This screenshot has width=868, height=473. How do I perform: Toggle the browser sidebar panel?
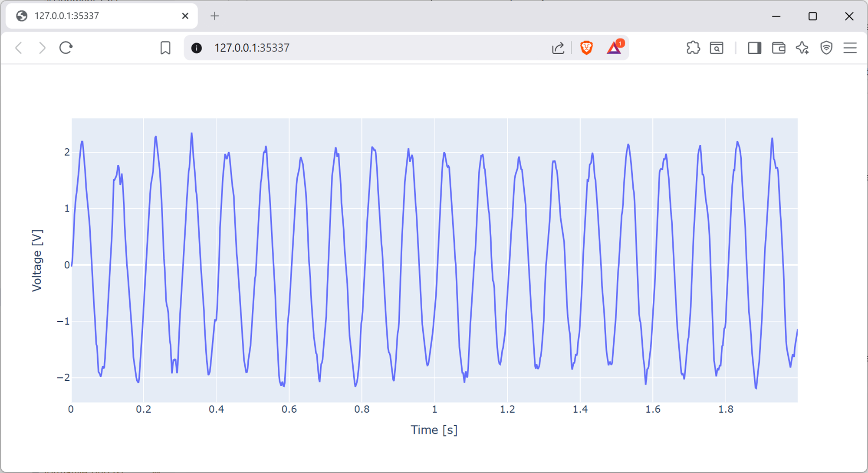[x=754, y=48]
